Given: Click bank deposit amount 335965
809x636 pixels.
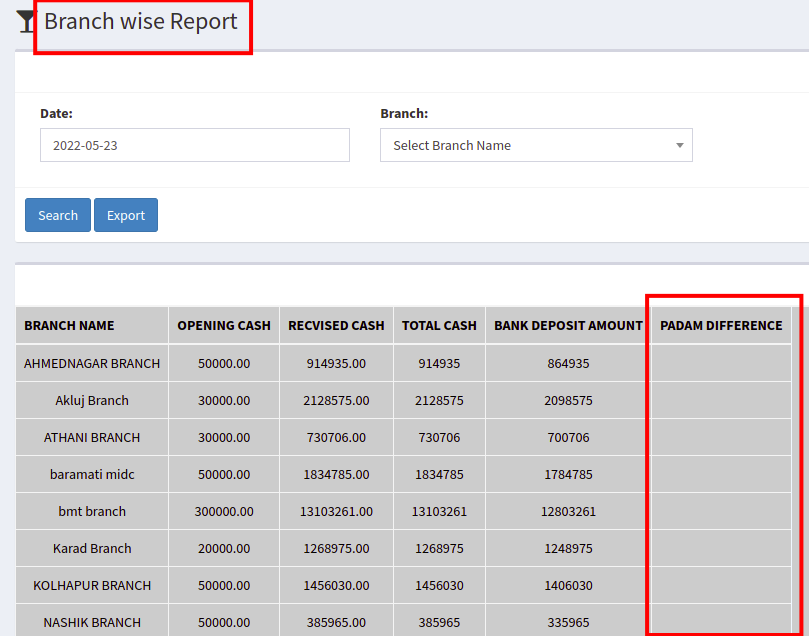Looking at the screenshot, I should pyautogui.click(x=568, y=623).
